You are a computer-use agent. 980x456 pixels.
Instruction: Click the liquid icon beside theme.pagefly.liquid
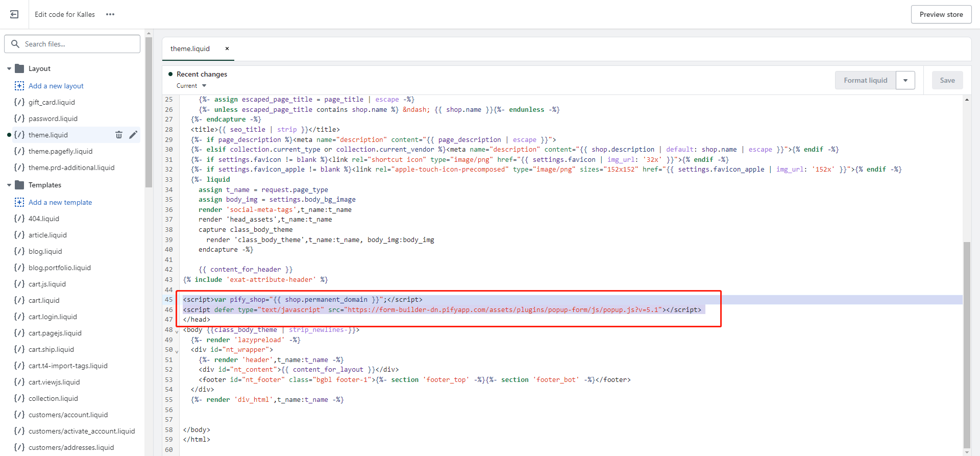coord(19,151)
